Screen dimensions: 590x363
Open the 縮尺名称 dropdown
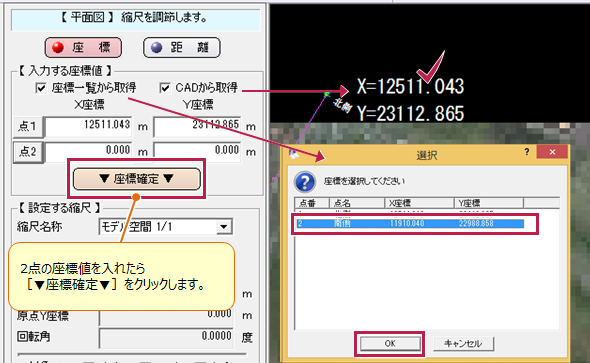tap(224, 227)
